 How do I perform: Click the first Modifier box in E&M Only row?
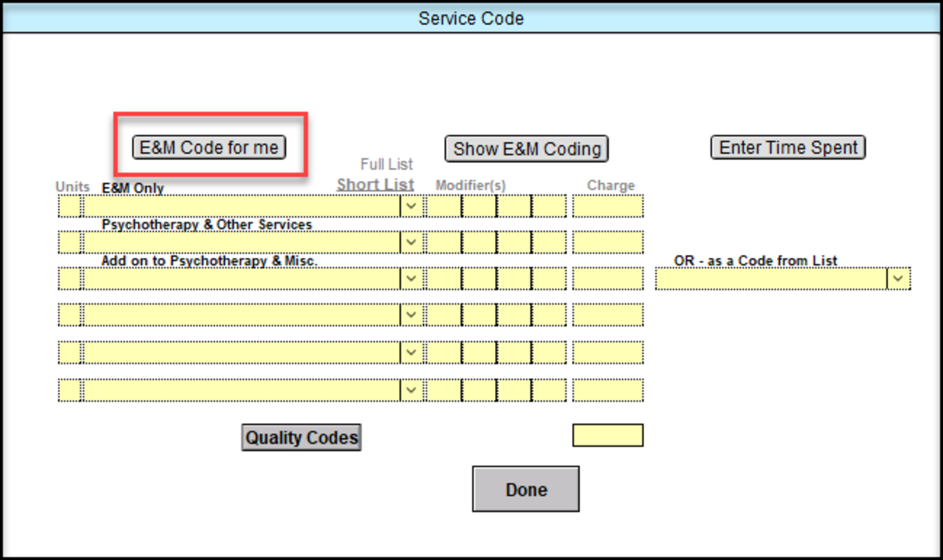443,206
